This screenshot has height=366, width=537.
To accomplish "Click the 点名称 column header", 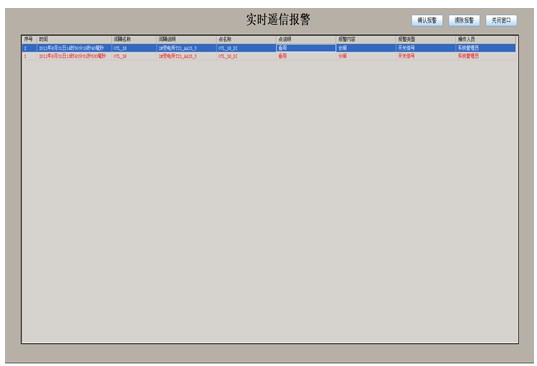I will (247, 39).
